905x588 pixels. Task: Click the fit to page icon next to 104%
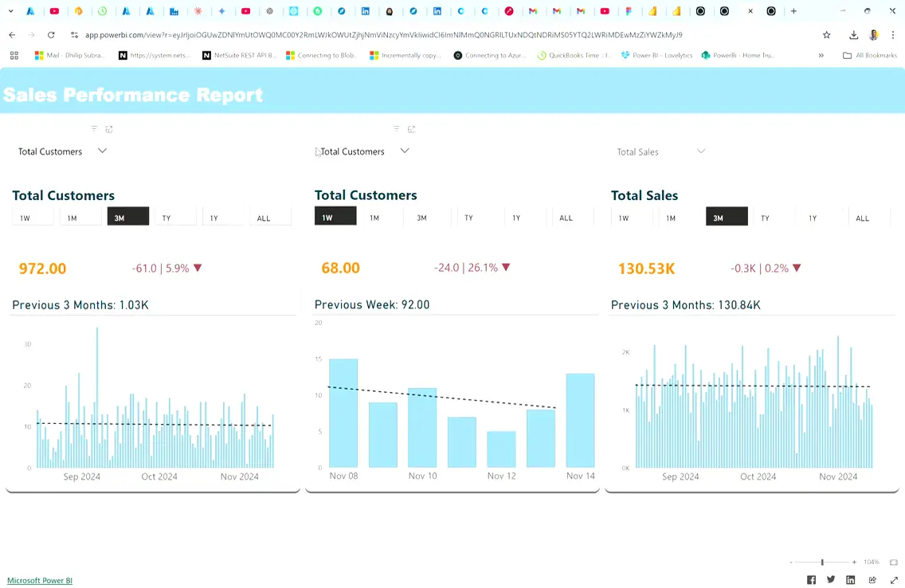(894, 562)
